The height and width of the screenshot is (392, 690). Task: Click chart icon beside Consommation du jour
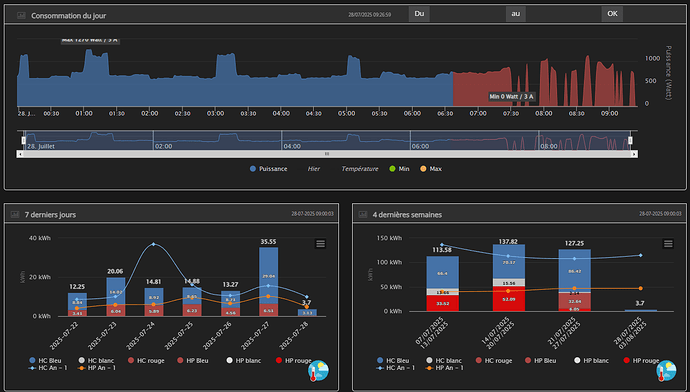tap(21, 15)
